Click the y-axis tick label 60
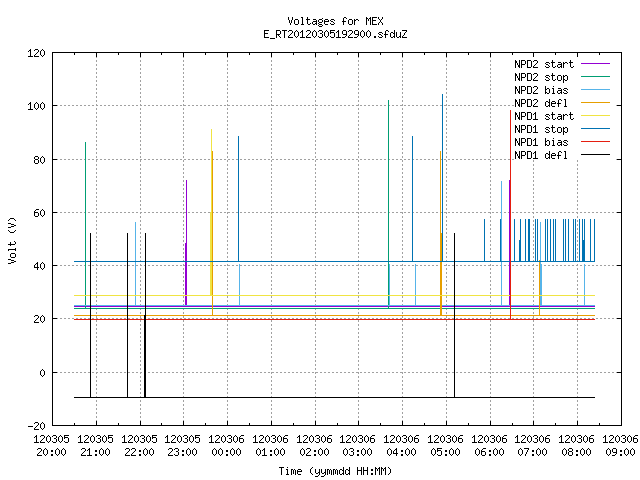This screenshot has width=640, height=480. 39,213
